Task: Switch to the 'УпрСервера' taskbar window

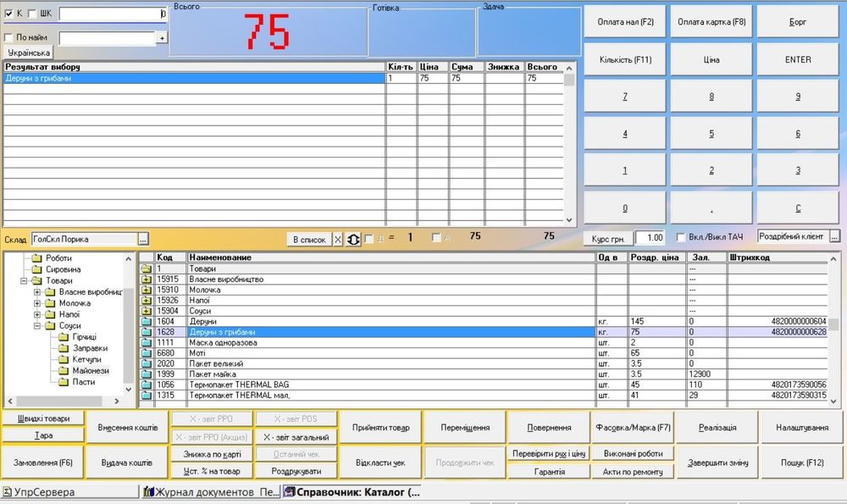Action: click(x=69, y=492)
